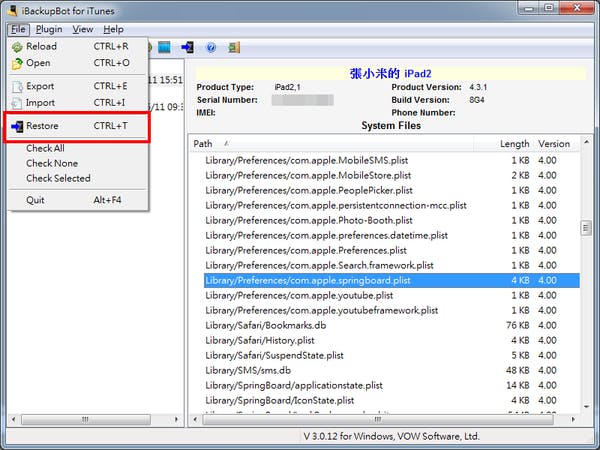Select com.apple.MobileSMS.plist row
This screenshot has width=600, height=450.
tap(392, 160)
